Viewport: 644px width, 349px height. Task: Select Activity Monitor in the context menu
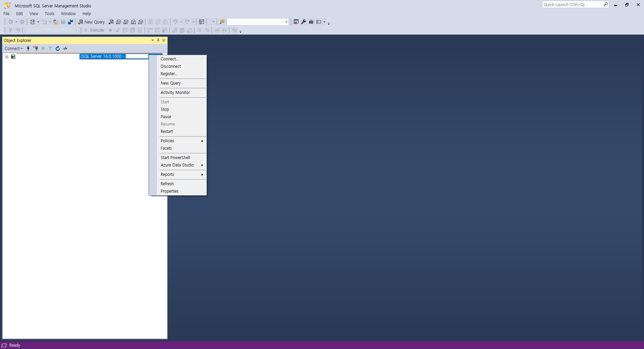178,93
